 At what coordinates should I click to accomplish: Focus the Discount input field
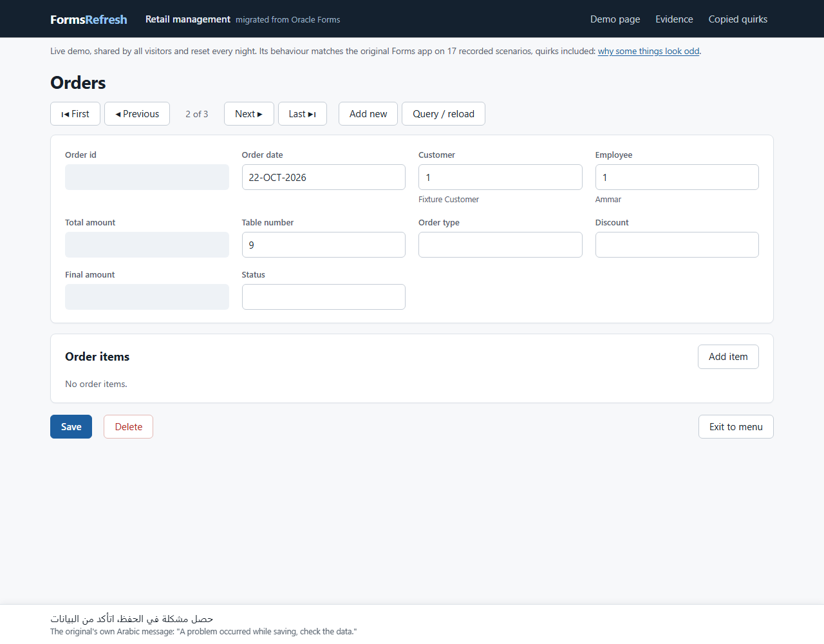click(x=677, y=245)
